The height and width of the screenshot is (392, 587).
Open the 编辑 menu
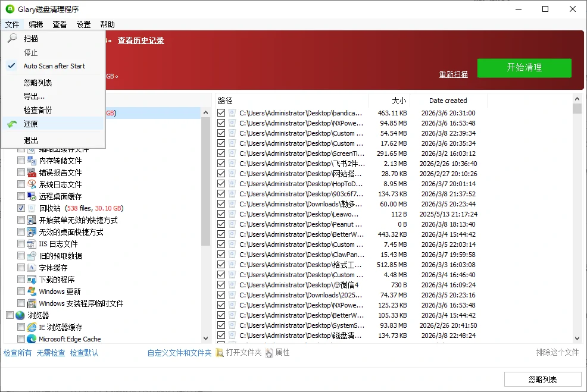[36, 24]
